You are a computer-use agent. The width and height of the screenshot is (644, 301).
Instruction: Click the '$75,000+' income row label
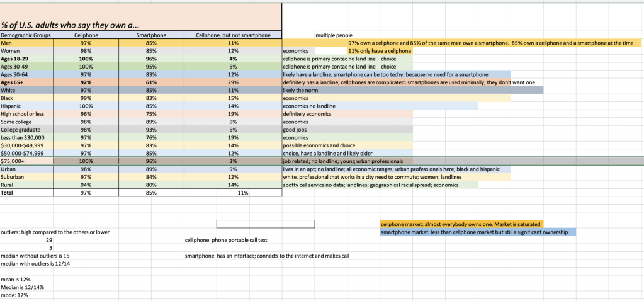[14, 161]
